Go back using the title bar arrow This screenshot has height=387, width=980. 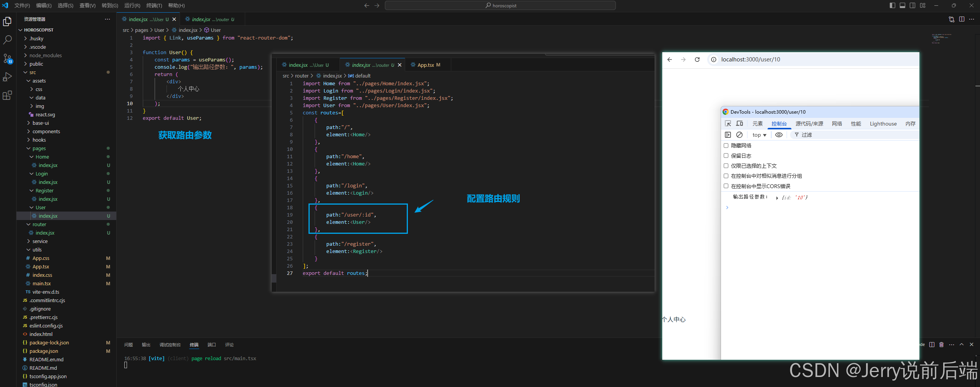pos(367,5)
